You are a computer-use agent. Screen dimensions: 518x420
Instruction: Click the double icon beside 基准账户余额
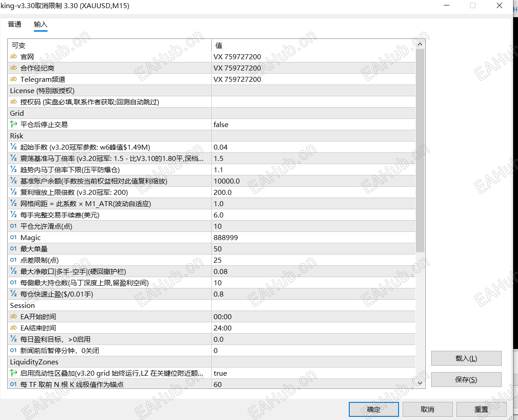coord(13,180)
